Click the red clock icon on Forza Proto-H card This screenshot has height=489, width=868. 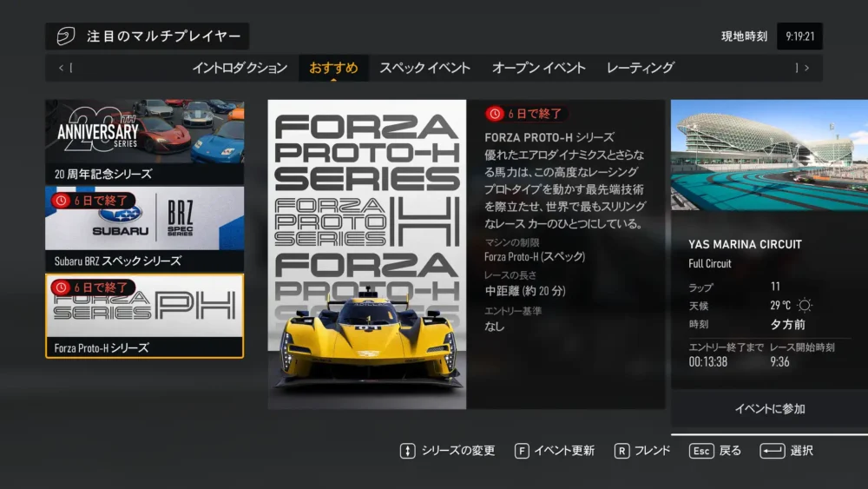click(61, 287)
